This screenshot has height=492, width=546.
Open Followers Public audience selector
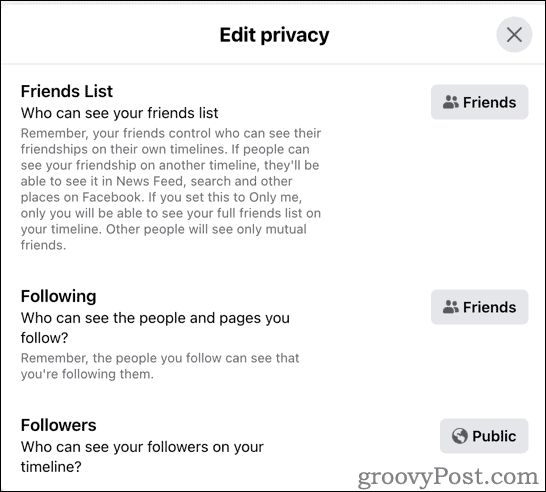tap(484, 436)
